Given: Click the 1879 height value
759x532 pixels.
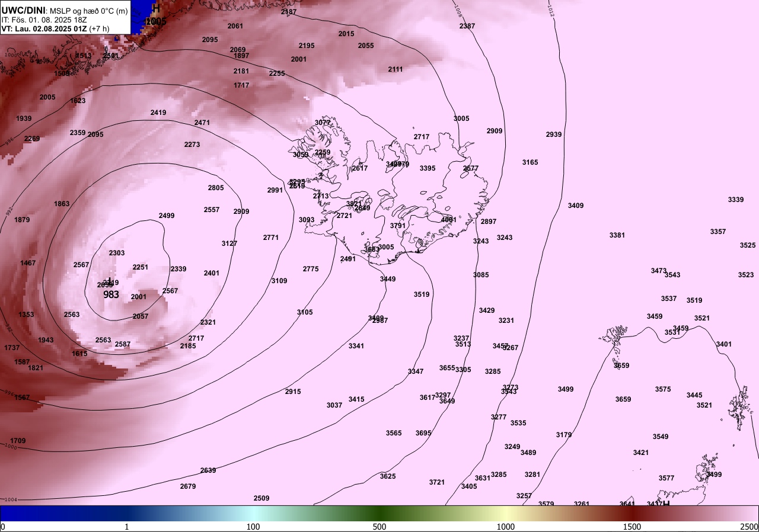Looking at the screenshot, I should coord(22,220).
